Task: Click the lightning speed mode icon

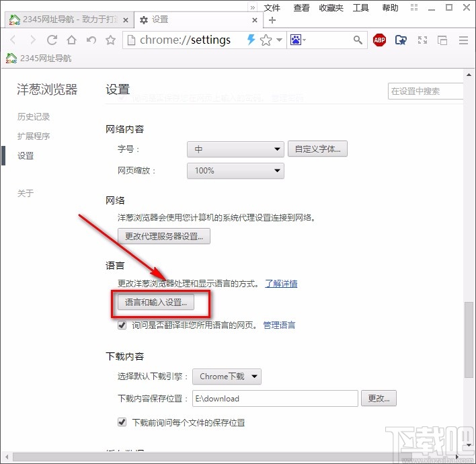Action: pos(251,40)
